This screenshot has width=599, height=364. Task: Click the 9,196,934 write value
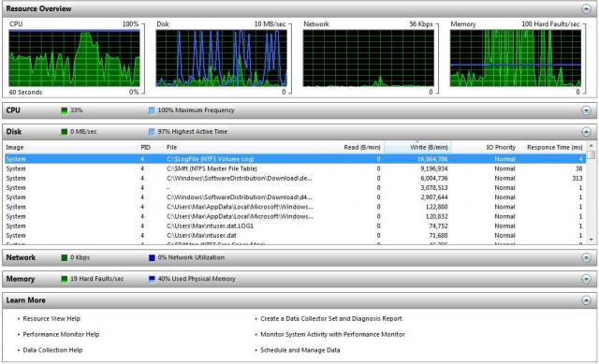coord(434,168)
